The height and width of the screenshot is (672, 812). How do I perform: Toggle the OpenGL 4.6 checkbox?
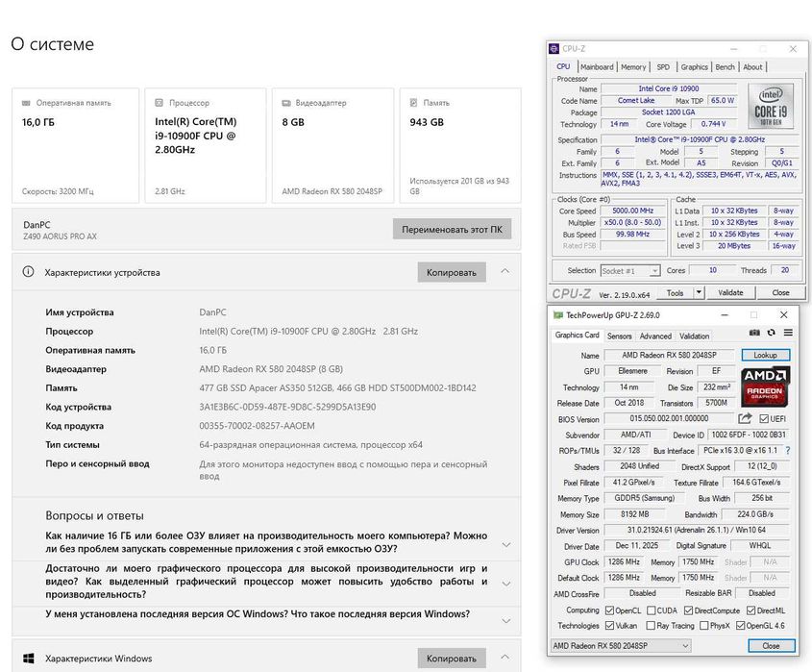740,625
